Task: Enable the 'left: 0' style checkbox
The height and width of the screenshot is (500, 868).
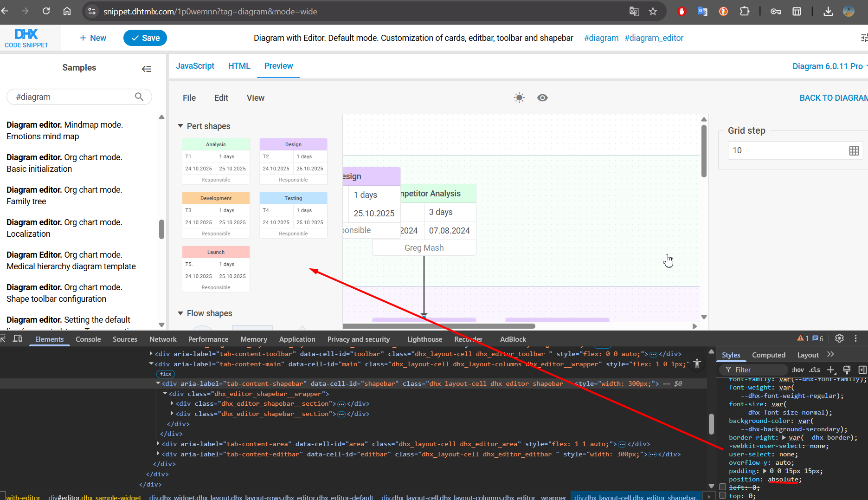Action: (x=722, y=487)
